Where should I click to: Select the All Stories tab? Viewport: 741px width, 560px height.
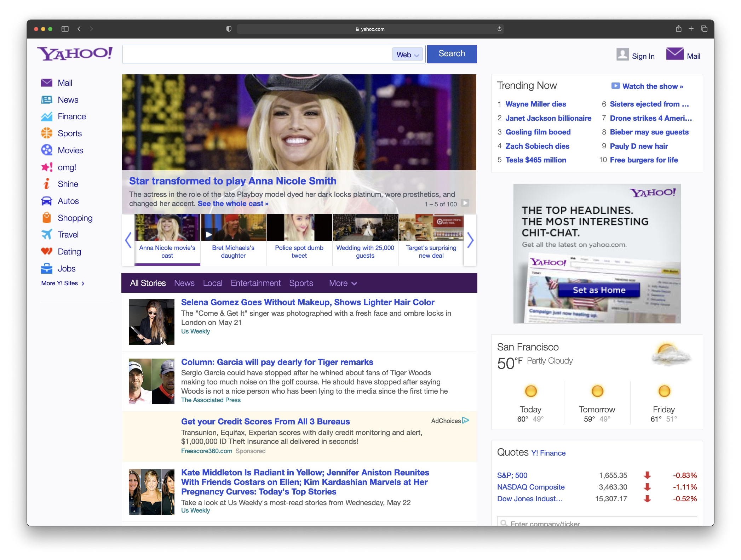148,283
